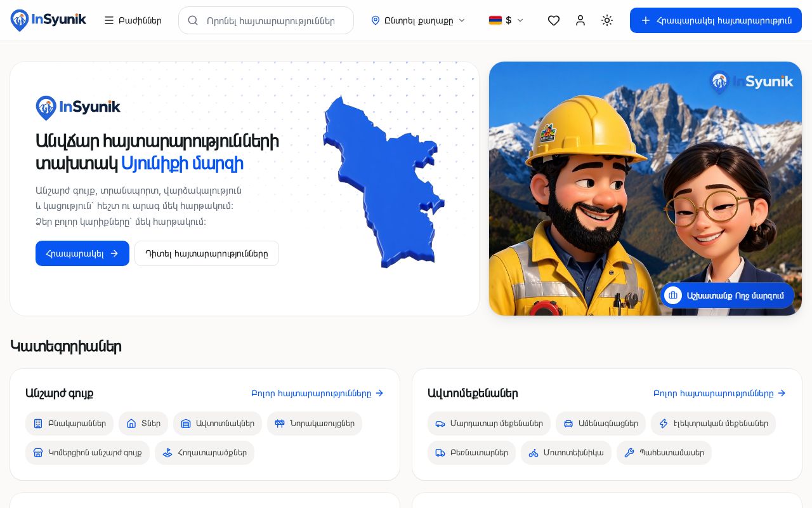
Task: Click the blue Syunik region map
Action: click(383, 182)
